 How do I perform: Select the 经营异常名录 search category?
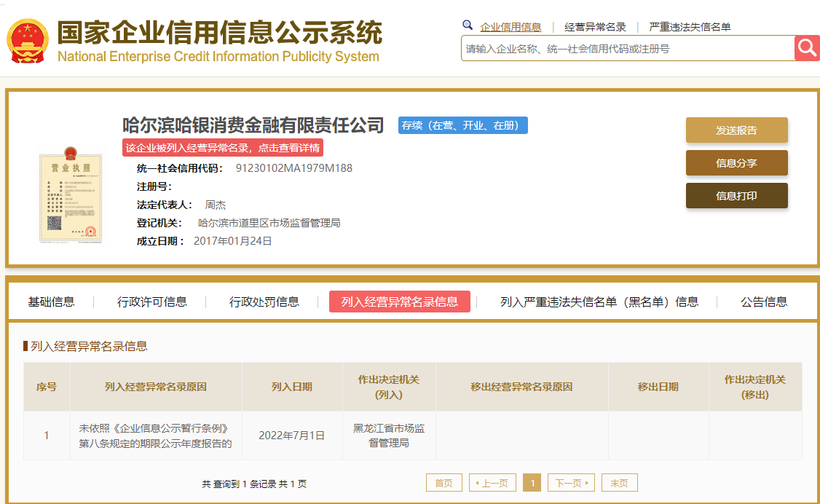click(595, 27)
